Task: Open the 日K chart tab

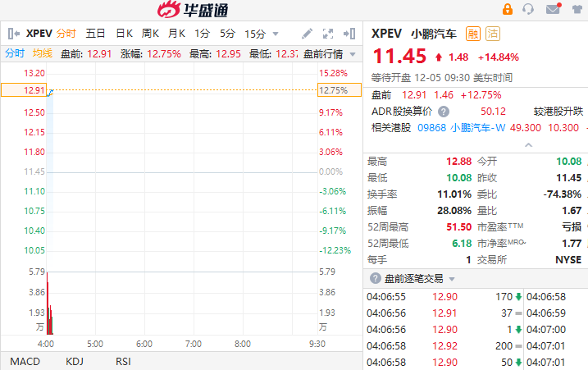Action: point(124,34)
